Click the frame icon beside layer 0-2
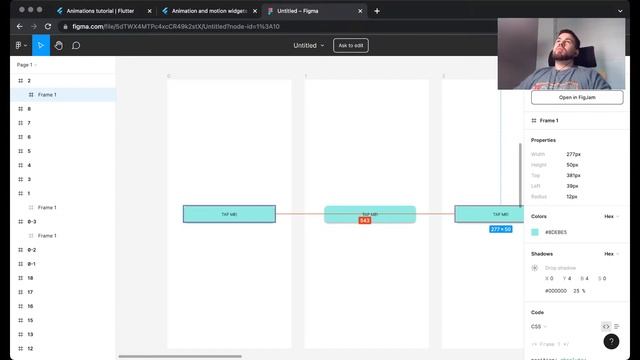 click(x=20, y=250)
